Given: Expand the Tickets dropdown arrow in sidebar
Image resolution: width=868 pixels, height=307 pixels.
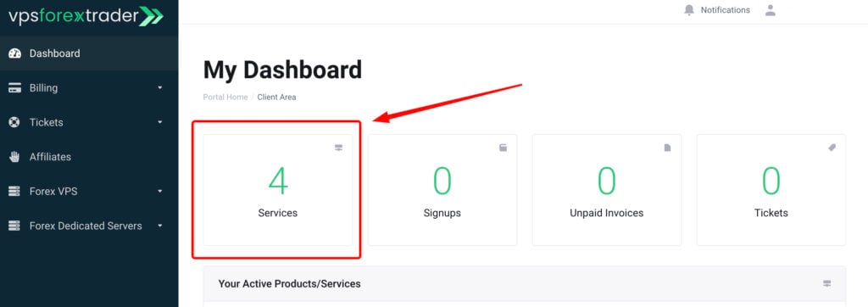Looking at the screenshot, I should (160, 122).
